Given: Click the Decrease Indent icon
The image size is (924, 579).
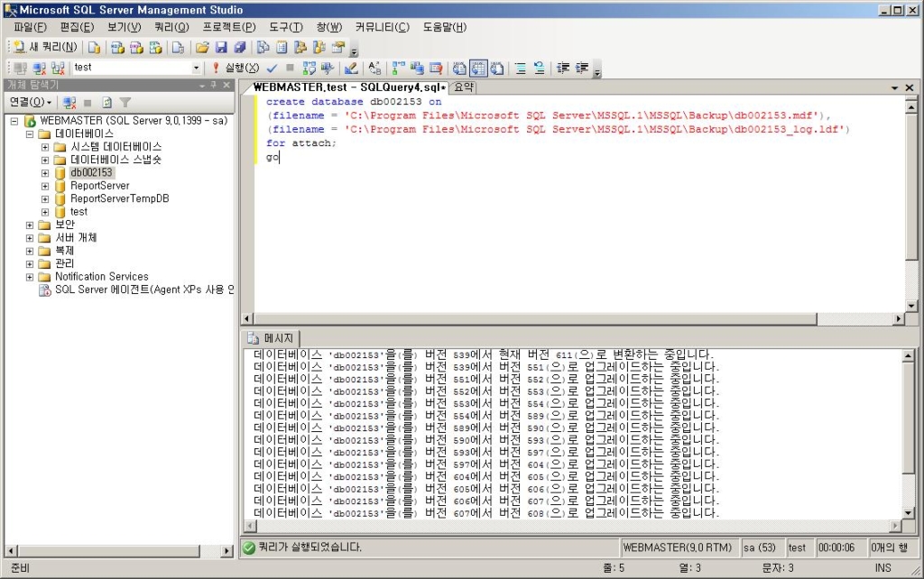Looking at the screenshot, I should (x=563, y=69).
